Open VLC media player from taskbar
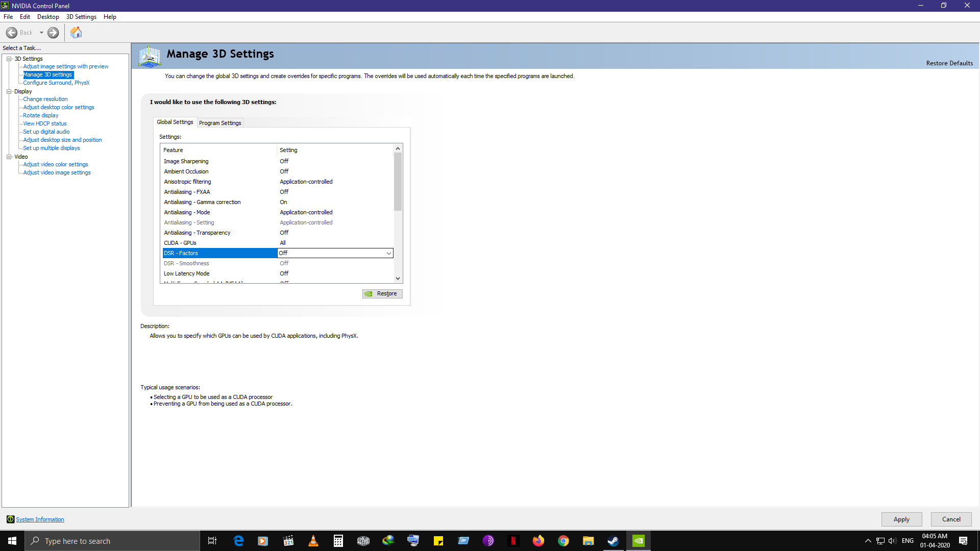Image resolution: width=980 pixels, height=551 pixels. pos(313,541)
